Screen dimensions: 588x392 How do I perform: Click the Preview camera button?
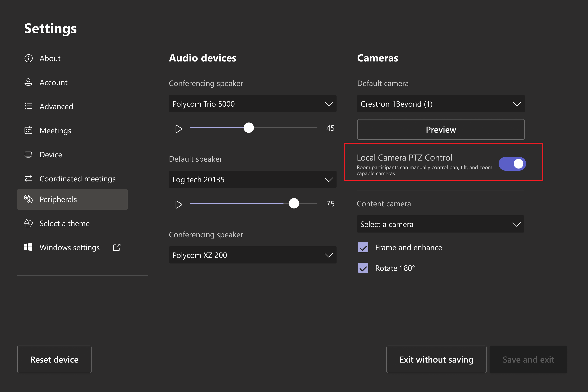(x=441, y=130)
